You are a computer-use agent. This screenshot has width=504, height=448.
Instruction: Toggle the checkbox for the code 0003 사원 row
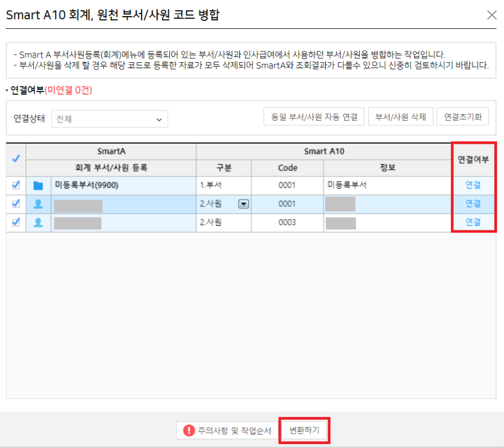[16, 222]
